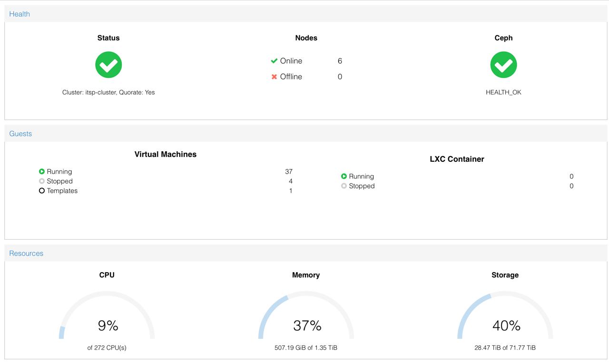Click the '507.19 GiB of 1.35 TiB' text
This screenshot has width=609, height=364.
(x=306, y=348)
